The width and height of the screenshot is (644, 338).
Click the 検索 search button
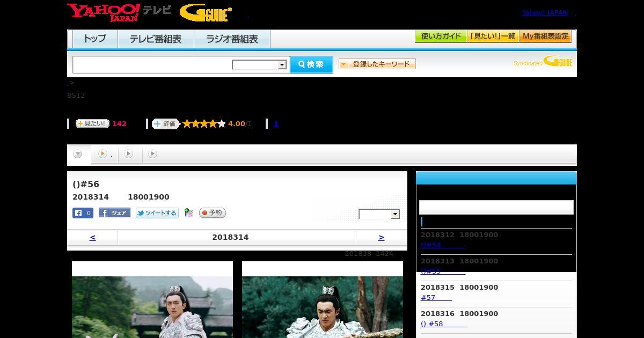tap(311, 64)
